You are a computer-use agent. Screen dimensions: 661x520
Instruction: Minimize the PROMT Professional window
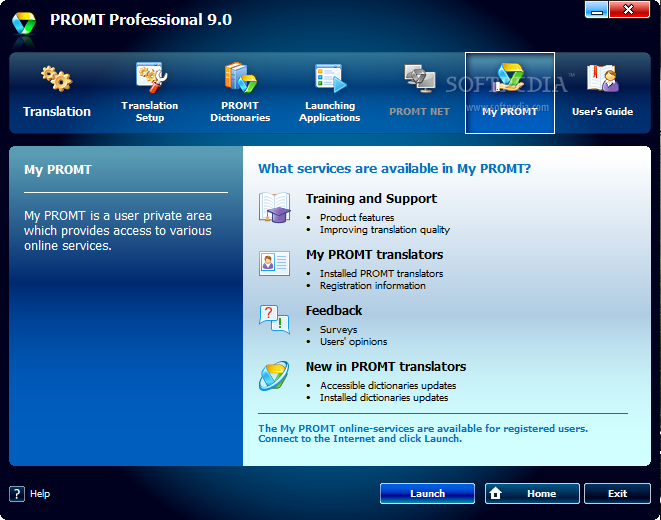coord(597,9)
